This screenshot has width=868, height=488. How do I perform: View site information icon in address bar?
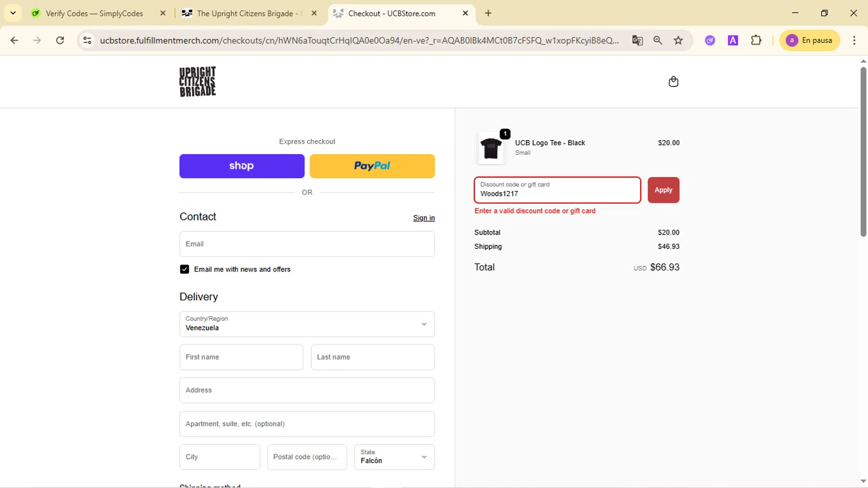click(x=87, y=41)
